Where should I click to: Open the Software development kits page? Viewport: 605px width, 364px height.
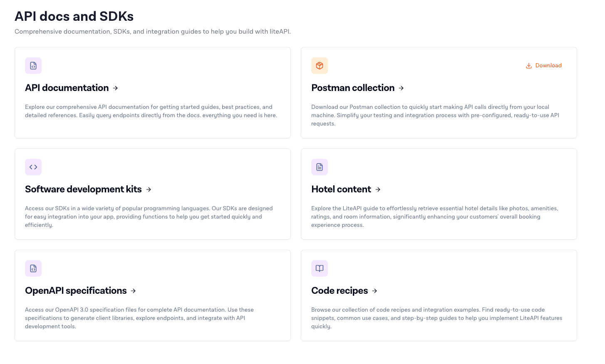(x=83, y=189)
